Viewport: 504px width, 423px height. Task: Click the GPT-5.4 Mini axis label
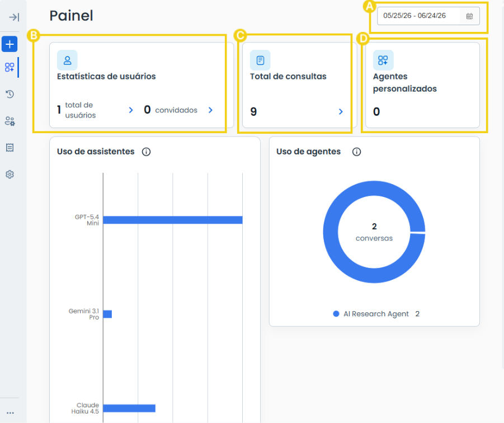(x=87, y=220)
